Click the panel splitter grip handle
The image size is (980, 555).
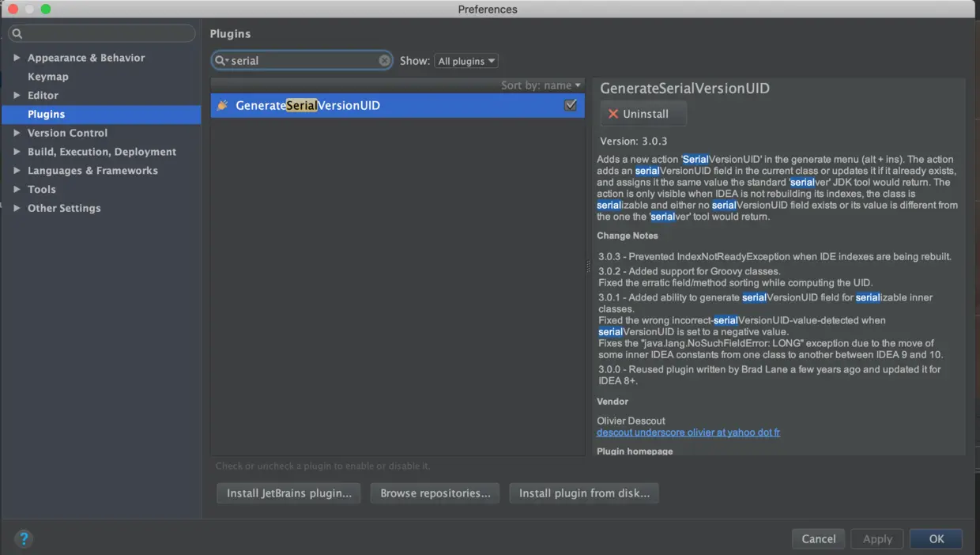pyautogui.click(x=589, y=267)
